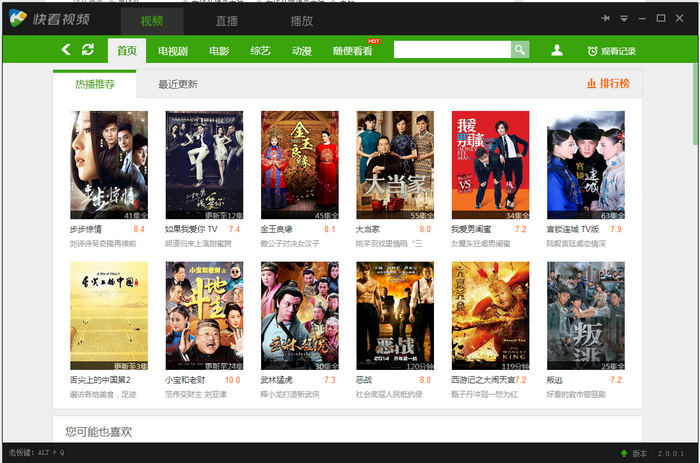
Task: Click the 大当家 title link
Action: (x=368, y=229)
